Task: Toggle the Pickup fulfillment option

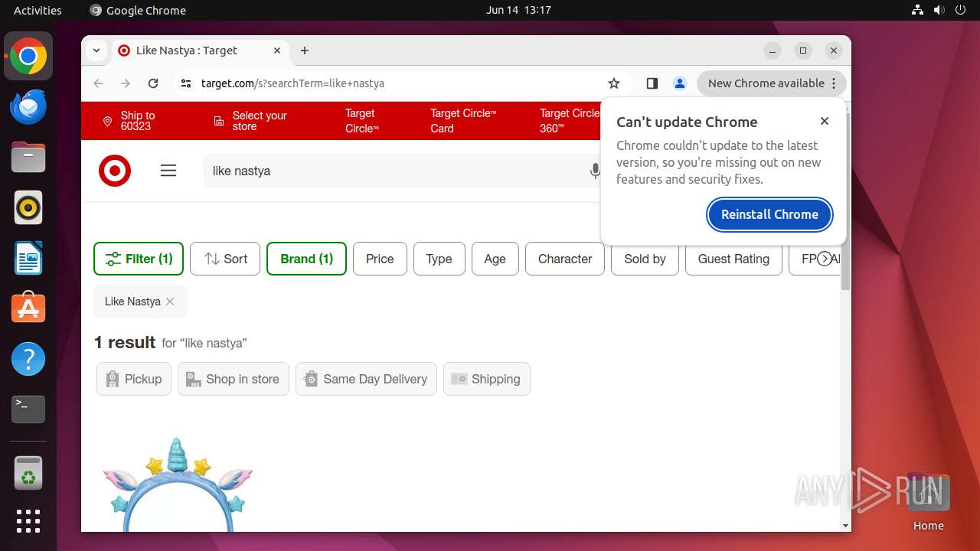Action: 134,379
